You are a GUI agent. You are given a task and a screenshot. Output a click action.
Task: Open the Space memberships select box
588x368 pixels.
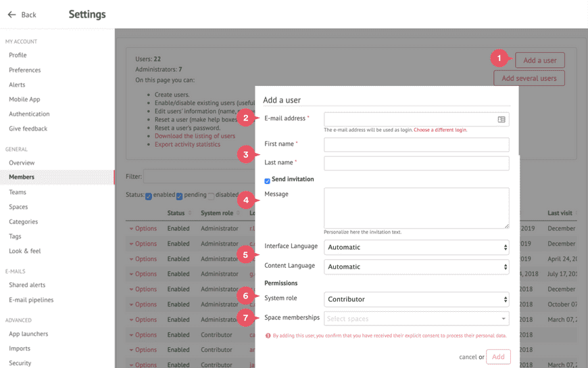click(416, 319)
